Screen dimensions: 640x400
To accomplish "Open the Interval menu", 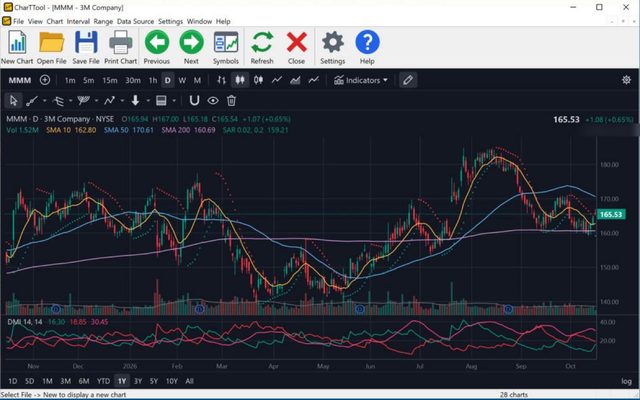I will click(78, 21).
